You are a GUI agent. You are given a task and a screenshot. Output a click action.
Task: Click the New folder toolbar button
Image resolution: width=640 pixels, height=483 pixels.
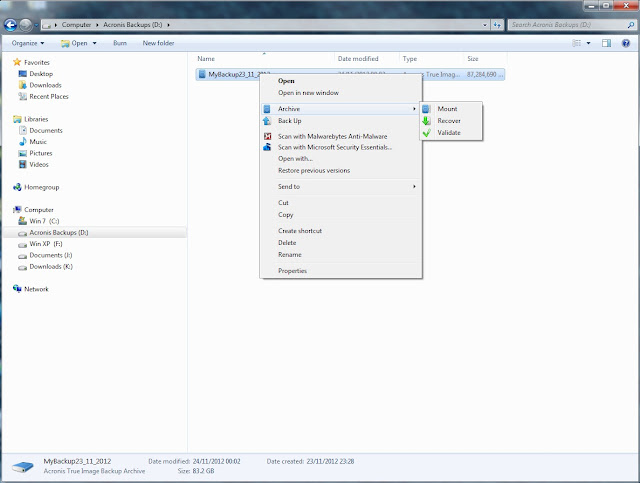[158, 43]
